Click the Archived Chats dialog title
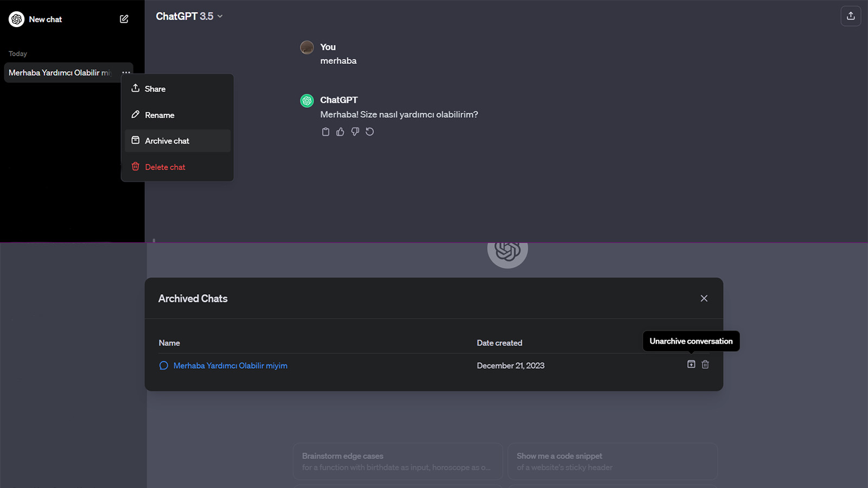Viewport: 868px width, 488px height. point(193,298)
